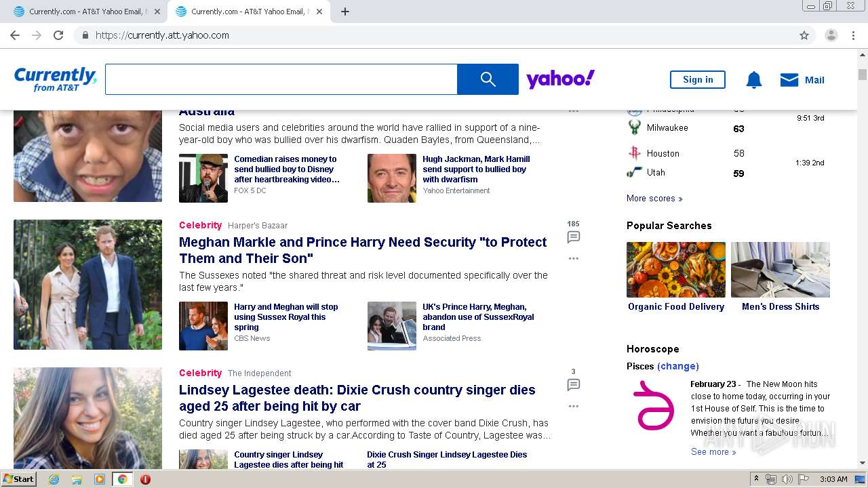This screenshot has width=868, height=488.
Task: Show hidden tray icons arrow
Action: click(756, 479)
